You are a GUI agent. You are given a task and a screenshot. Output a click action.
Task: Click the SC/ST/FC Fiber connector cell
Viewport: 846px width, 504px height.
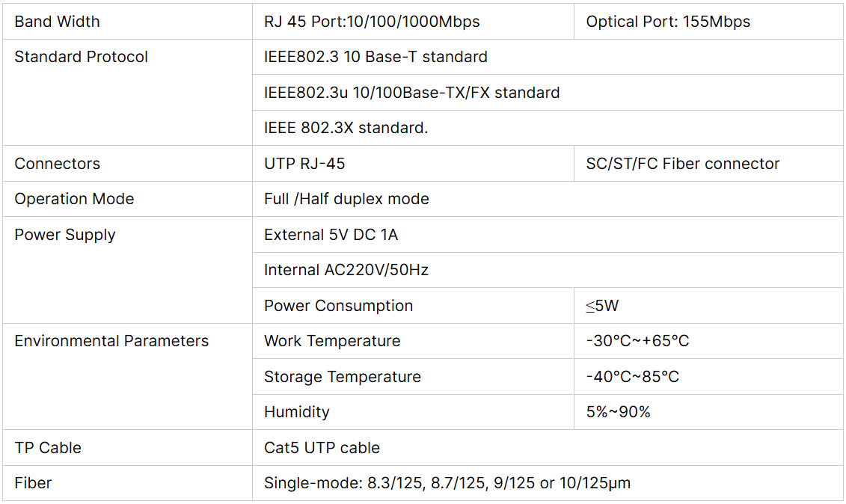coord(682,164)
